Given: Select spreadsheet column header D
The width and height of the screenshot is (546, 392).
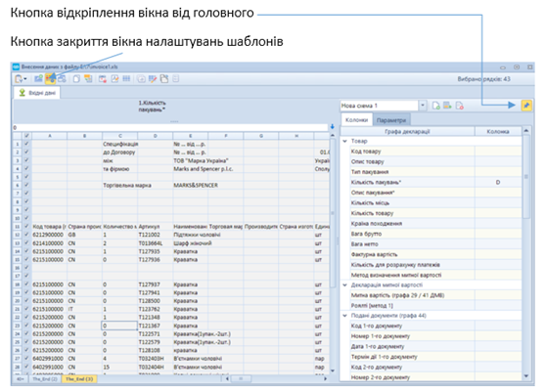Looking at the screenshot, I should click(156, 136).
